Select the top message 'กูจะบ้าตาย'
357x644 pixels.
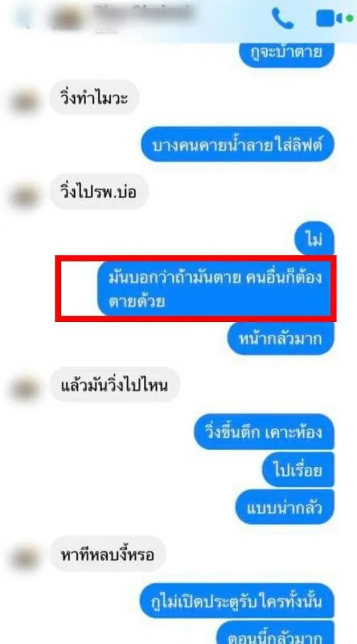click(x=287, y=54)
